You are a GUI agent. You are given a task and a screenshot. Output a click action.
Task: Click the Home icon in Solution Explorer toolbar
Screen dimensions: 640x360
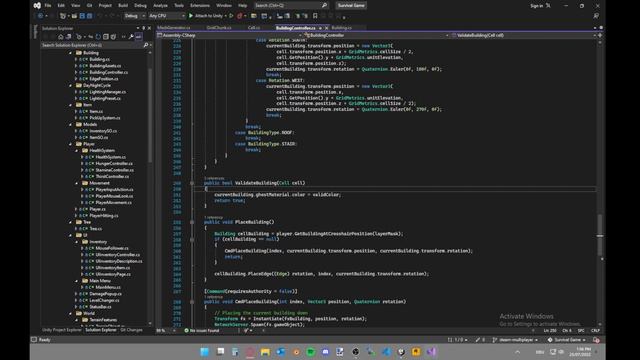(x=60, y=37)
